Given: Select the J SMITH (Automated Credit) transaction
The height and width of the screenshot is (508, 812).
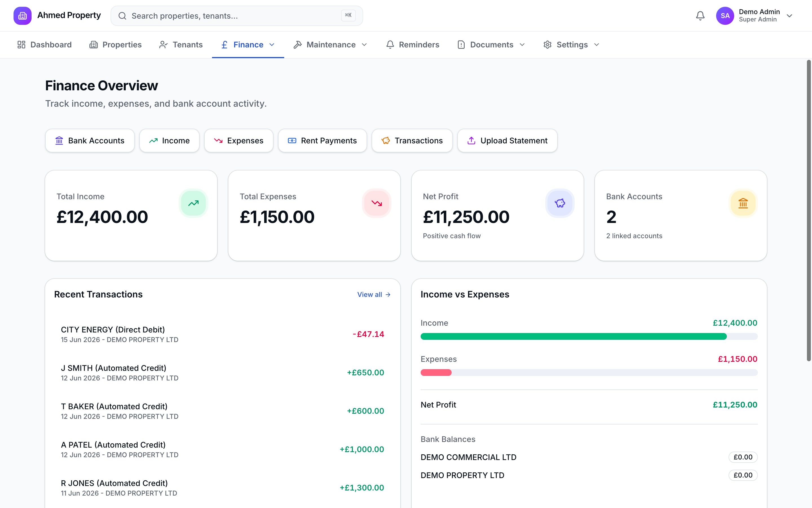Looking at the screenshot, I should pos(222,373).
